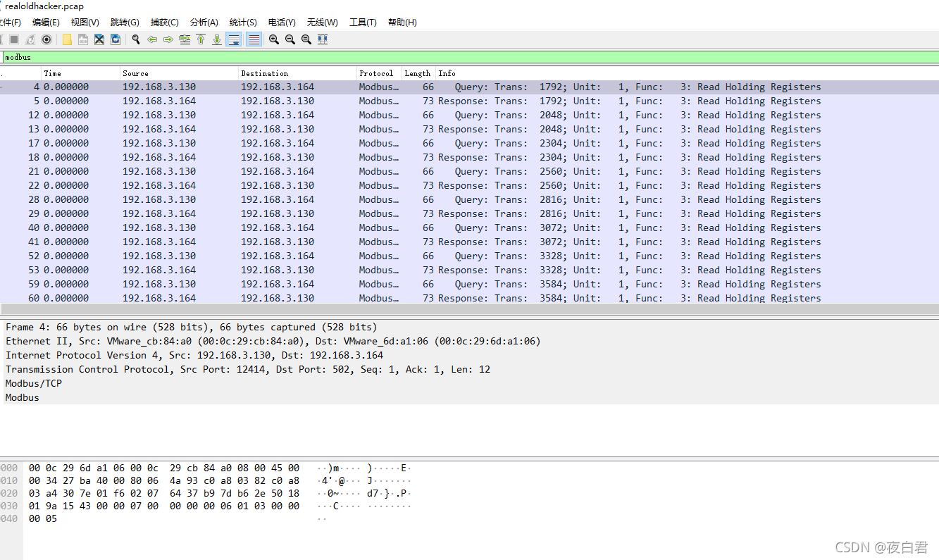Select packet 17 with Trans 2304

click(469, 143)
